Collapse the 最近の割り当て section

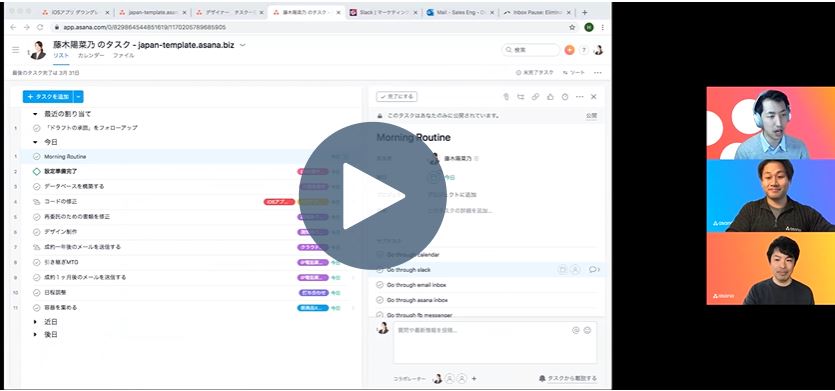click(x=35, y=114)
